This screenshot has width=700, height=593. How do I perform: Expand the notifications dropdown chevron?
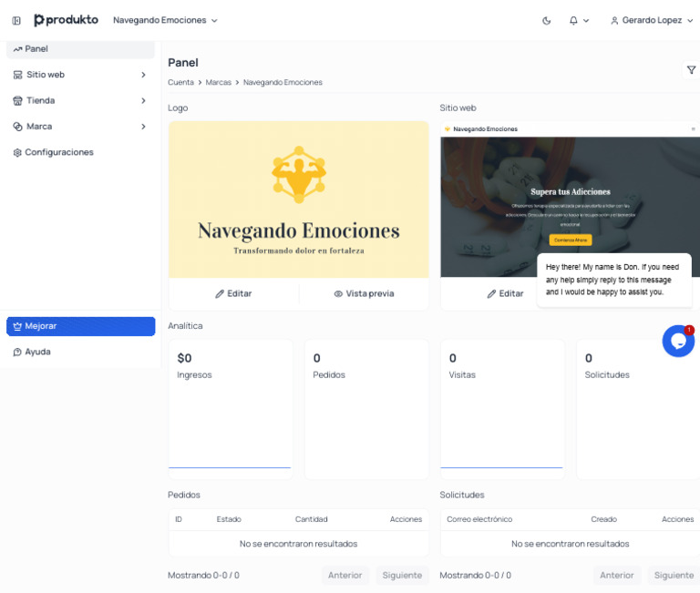point(586,21)
